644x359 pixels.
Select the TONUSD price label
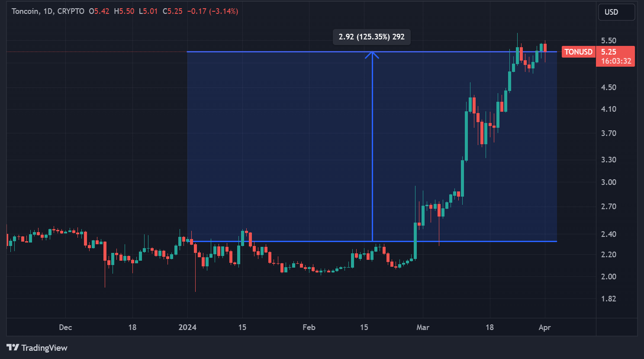[x=578, y=52]
